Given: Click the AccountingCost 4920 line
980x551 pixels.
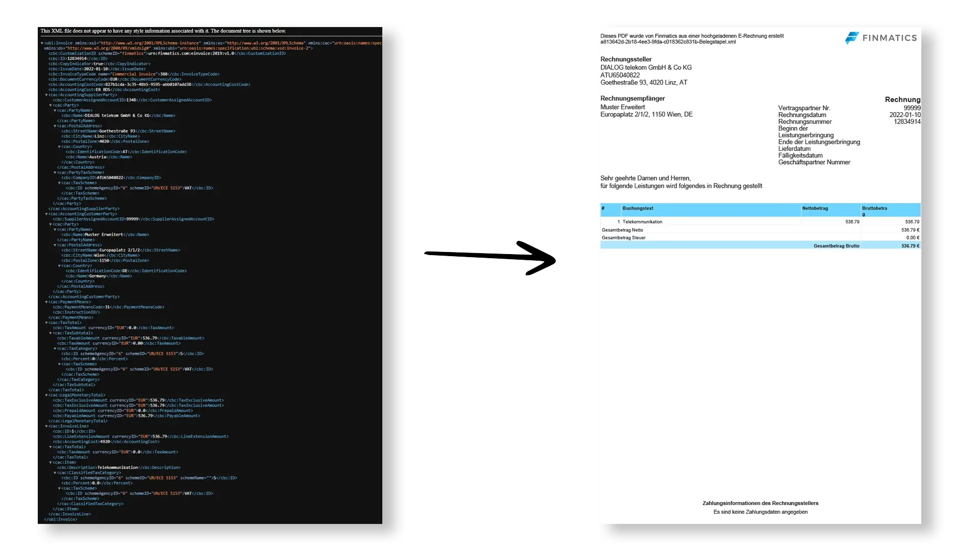Looking at the screenshot, I should tap(106, 442).
